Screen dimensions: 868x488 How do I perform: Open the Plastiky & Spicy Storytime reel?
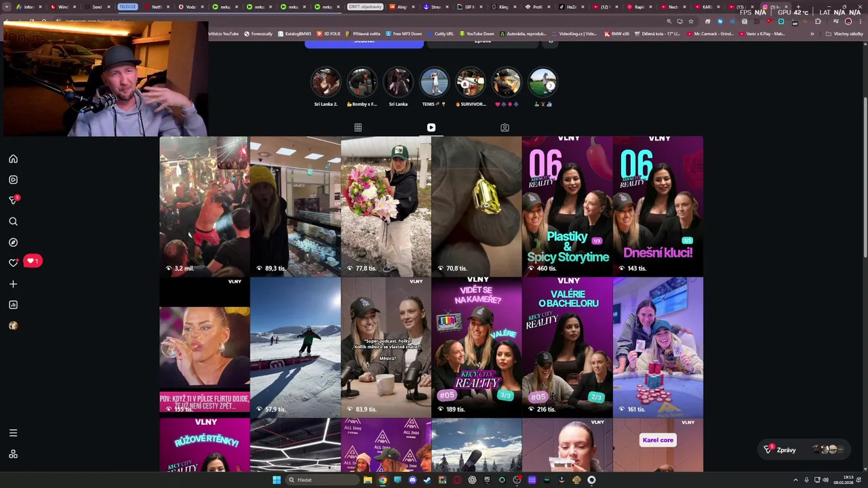tap(567, 206)
